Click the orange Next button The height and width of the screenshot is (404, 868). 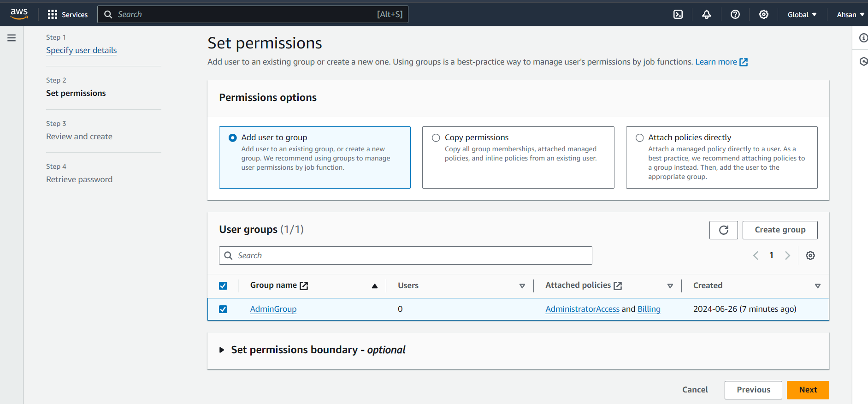coord(808,390)
